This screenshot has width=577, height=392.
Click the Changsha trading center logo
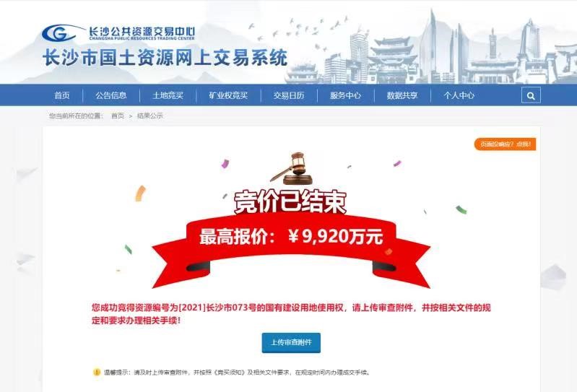[x=118, y=32]
